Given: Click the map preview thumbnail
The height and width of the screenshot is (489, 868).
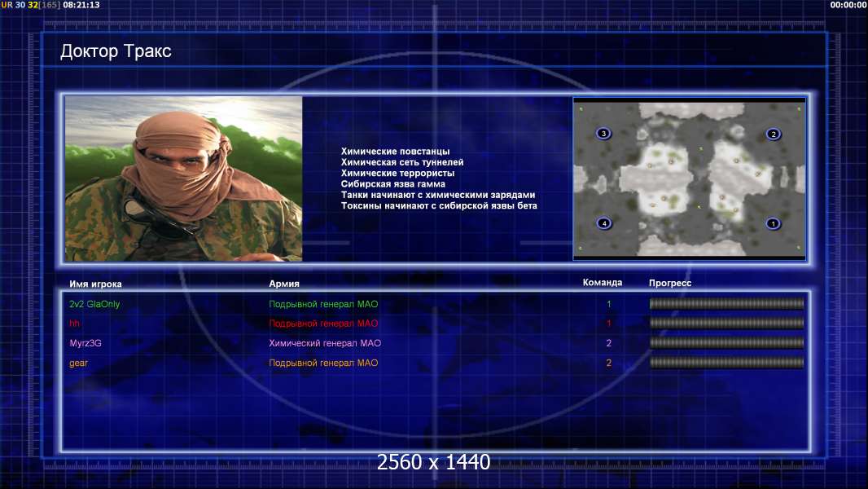Looking at the screenshot, I should pyautogui.click(x=689, y=178).
